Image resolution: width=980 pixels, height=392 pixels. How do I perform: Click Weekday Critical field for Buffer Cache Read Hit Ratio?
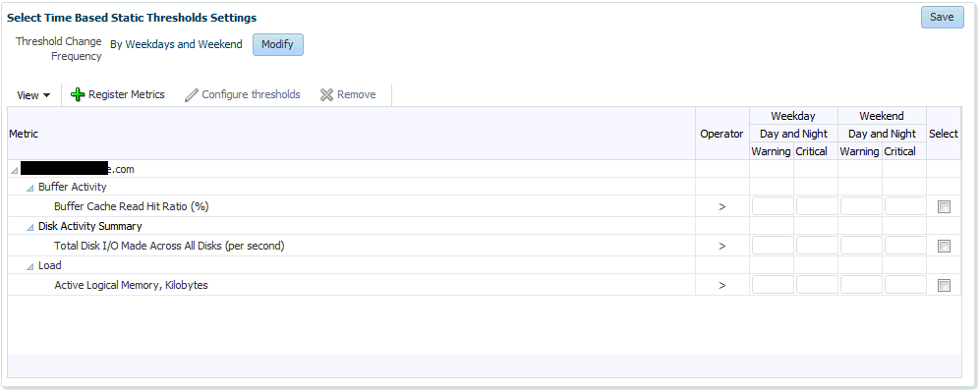click(x=817, y=206)
